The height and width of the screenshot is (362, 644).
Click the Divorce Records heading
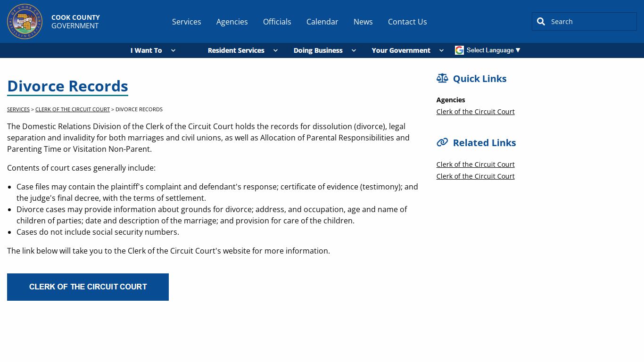click(x=67, y=86)
